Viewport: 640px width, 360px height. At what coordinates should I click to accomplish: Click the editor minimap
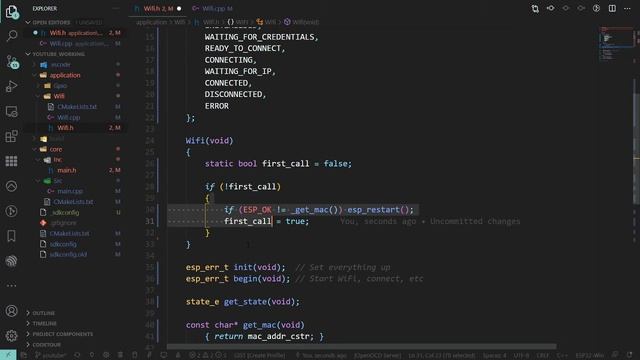[616, 44]
